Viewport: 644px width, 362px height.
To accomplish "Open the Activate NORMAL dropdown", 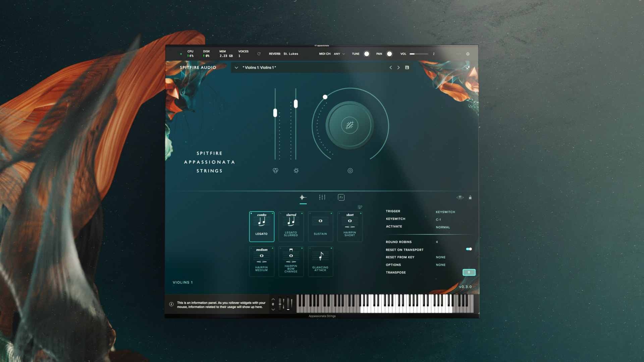I will [443, 227].
